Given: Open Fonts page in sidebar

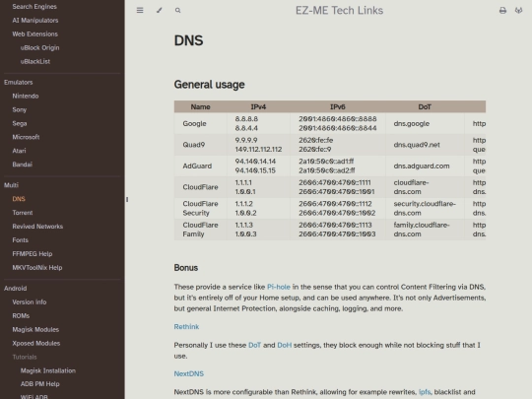Looking at the screenshot, I should point(21,240).
